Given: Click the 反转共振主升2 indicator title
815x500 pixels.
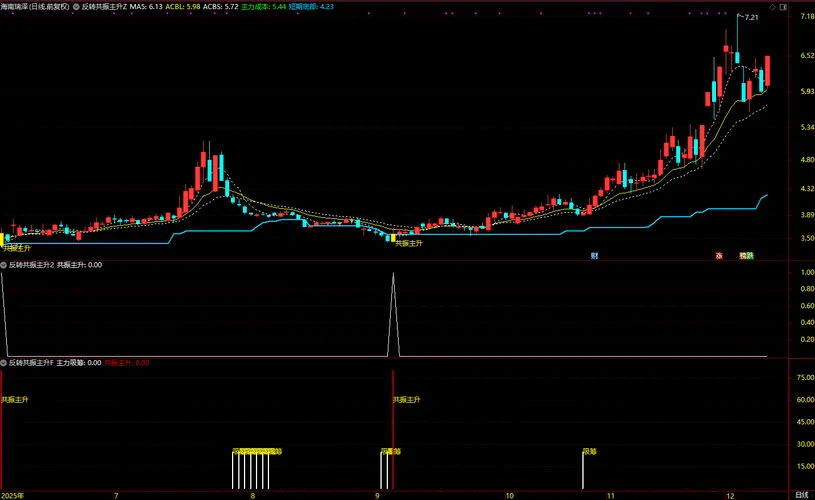Looking at the screenshot, I should pos(31,265).
